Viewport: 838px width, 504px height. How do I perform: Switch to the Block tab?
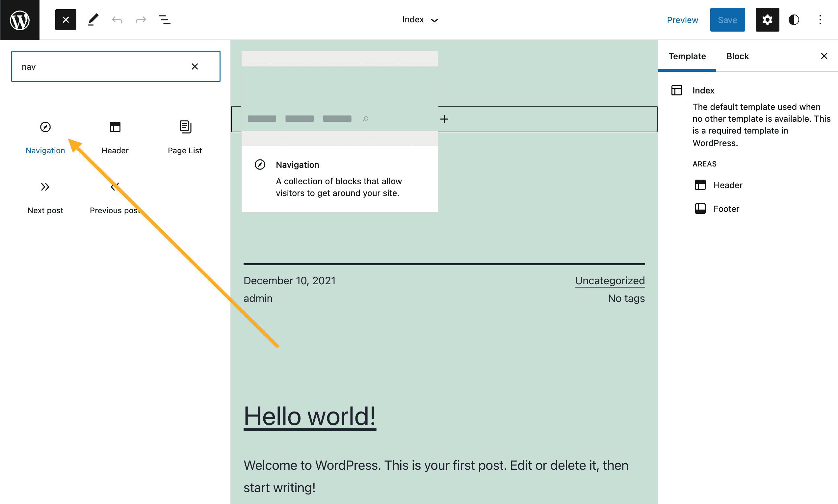737,56
